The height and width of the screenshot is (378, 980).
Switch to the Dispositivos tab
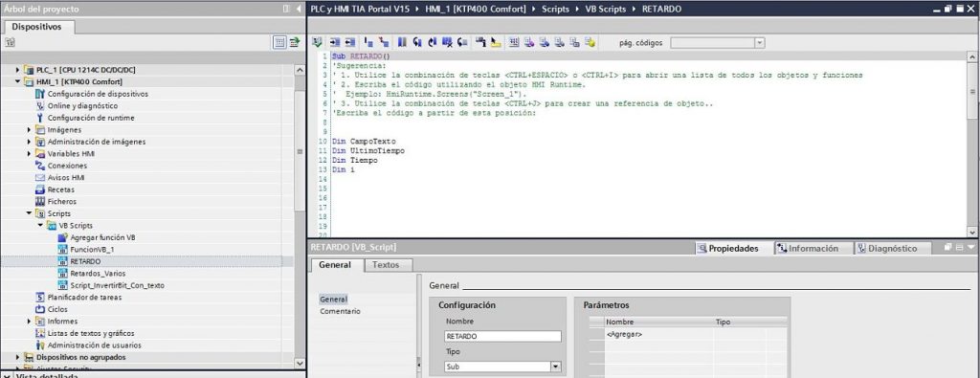pos(37,27)
